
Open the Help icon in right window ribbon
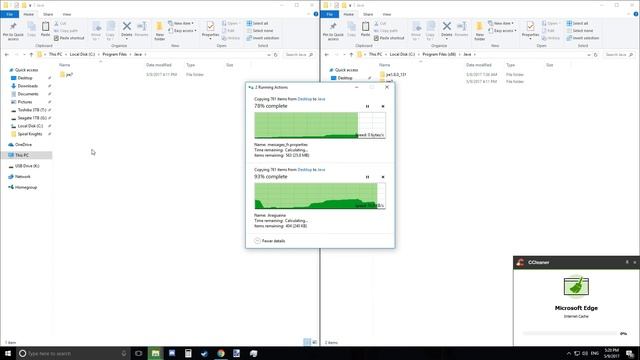click(x=636, y=14)
